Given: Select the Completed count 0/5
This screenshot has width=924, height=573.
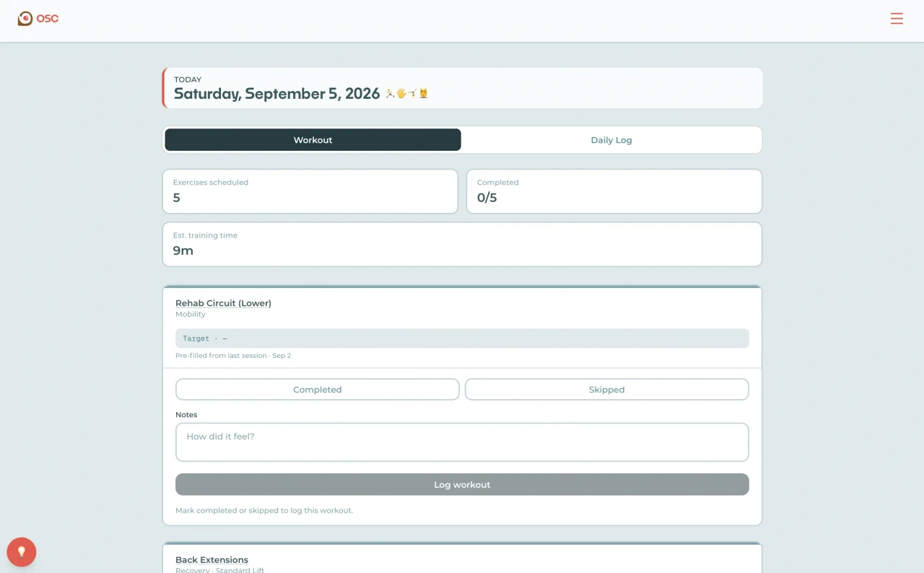Looking at the screenshot, I should point(487,198).
